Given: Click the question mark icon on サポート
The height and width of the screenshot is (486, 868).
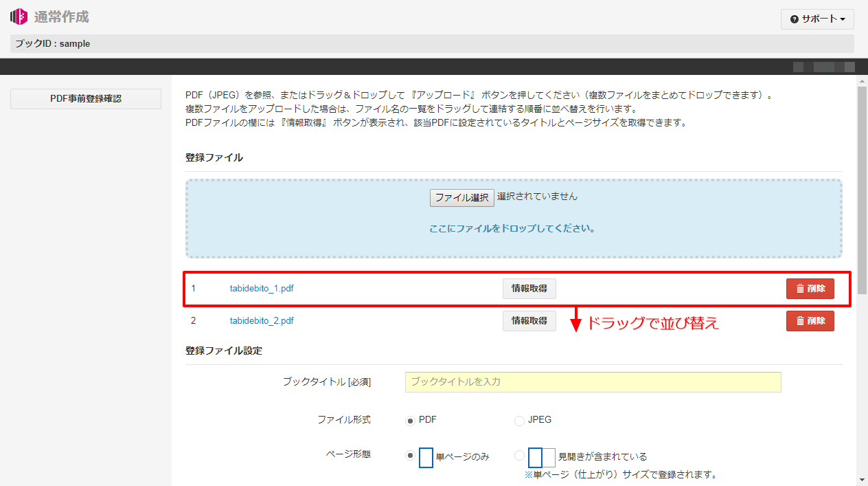Looking at the screenshot, I should point(795,19).
